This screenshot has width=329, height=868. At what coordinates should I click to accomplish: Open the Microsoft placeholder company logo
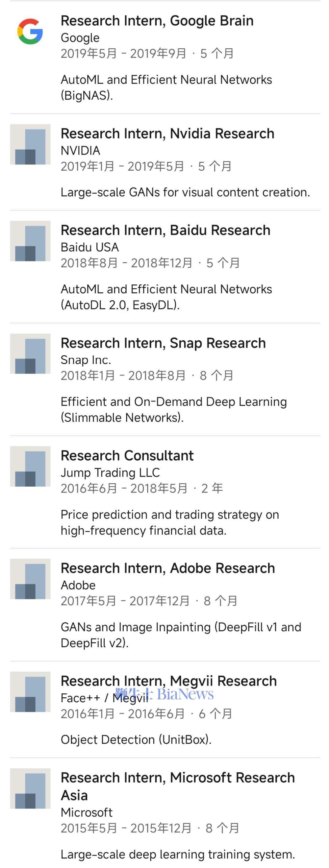[x=30, y=788]
